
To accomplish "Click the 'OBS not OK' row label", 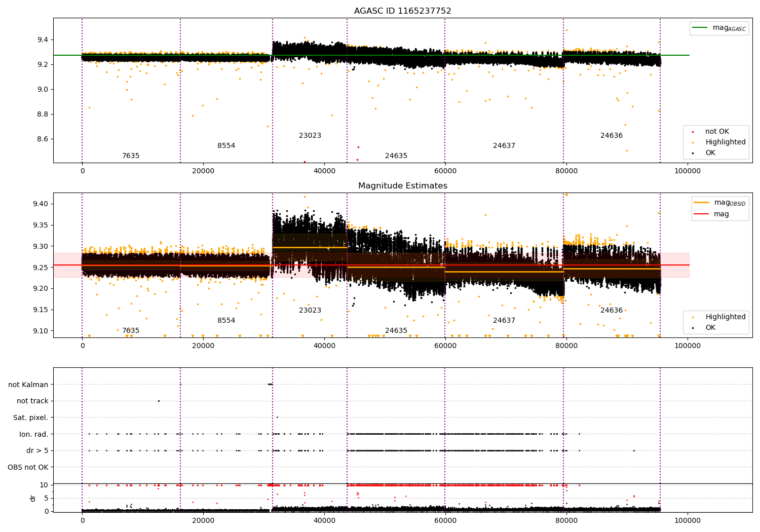I will click(x=28, y=467).
